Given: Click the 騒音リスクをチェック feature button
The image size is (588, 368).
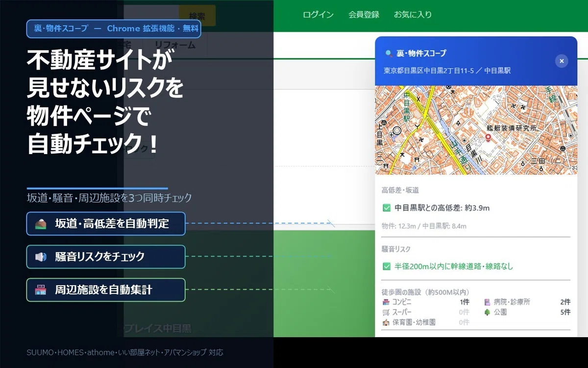Looking at the screenshot, I should [x=106, y=257].
